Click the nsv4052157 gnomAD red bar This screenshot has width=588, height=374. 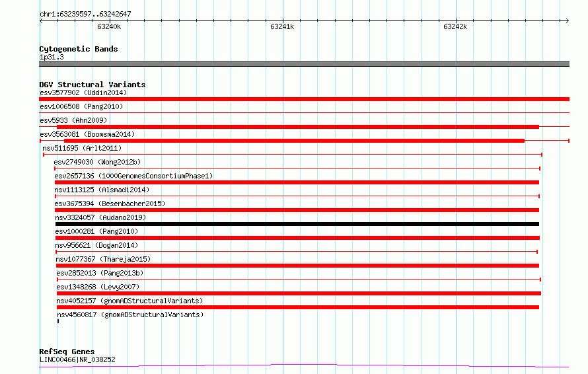click(x=298, y=307)
